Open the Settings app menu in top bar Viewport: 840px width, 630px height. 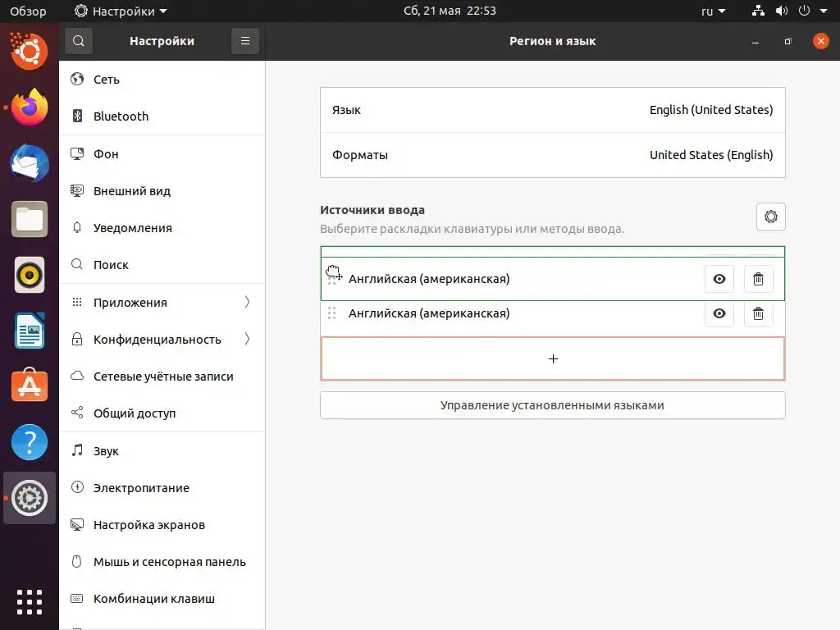(x=121, y=11)
